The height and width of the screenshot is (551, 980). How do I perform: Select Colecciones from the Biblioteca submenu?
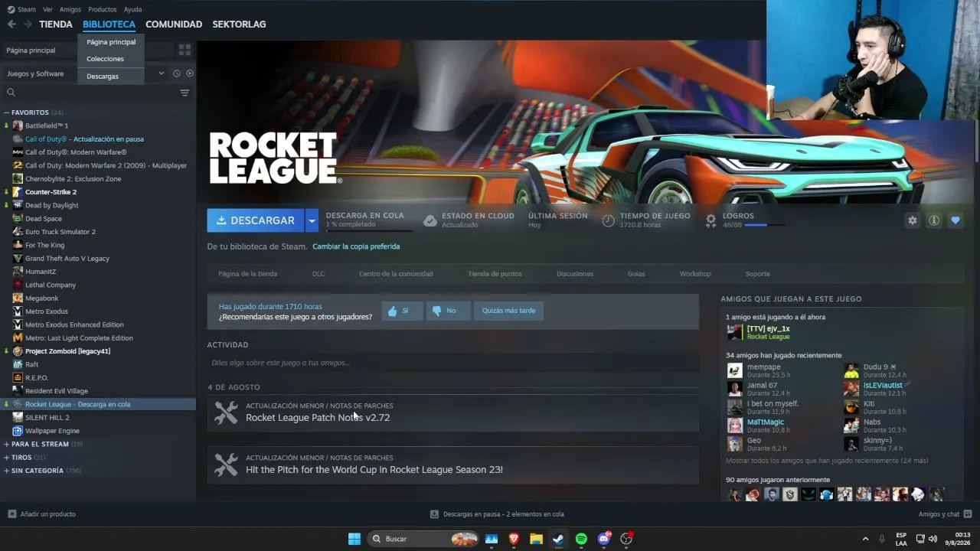pos(105,59)
